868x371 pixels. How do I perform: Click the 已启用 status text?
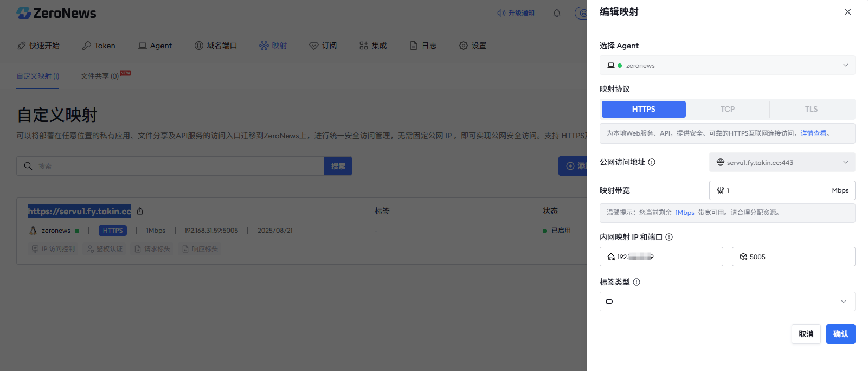[x=561, y=231]
